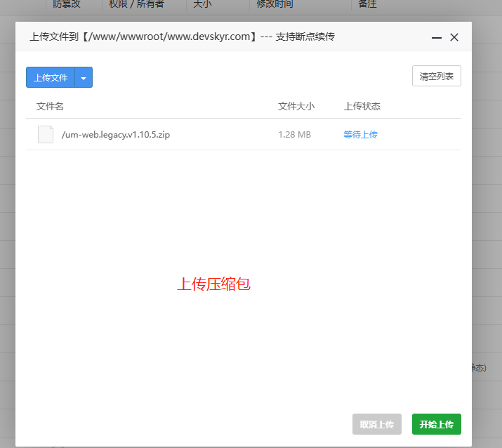Click the 防篡改 background column header
Screen dimensions: 502x448
pos(67,4)
